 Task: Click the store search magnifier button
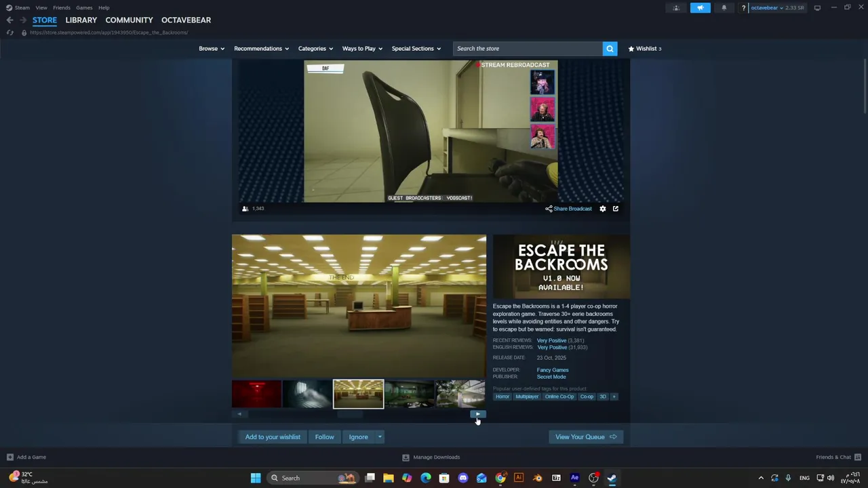(610, 49)
